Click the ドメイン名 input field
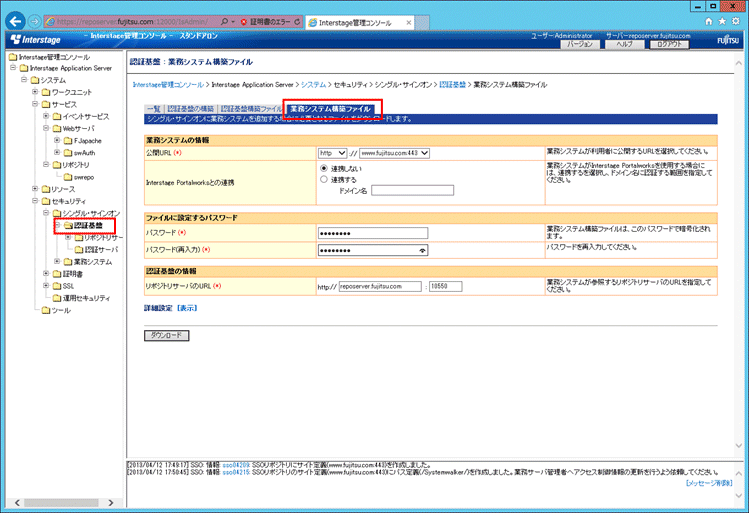This screenshot has width=749, height=513. 413,191
